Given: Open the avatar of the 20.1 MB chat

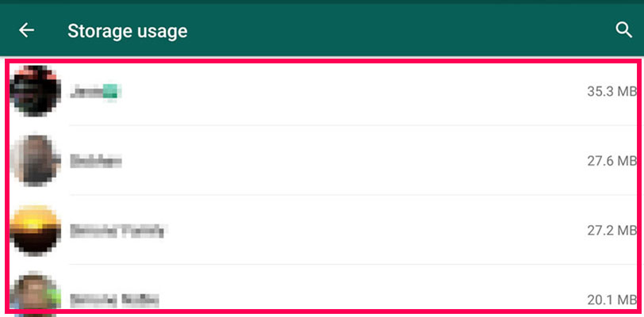Looking at the screenshot, I should [36, 292].
